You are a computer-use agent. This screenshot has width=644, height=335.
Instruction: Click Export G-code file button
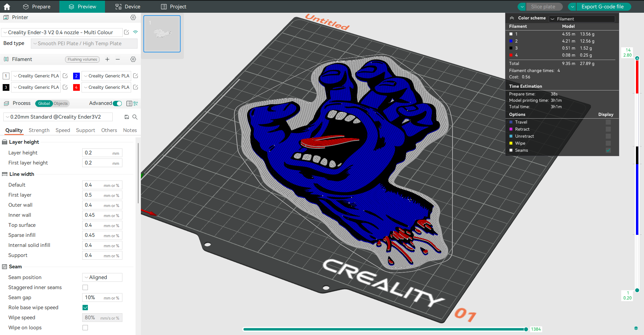(x=603, y=7)
